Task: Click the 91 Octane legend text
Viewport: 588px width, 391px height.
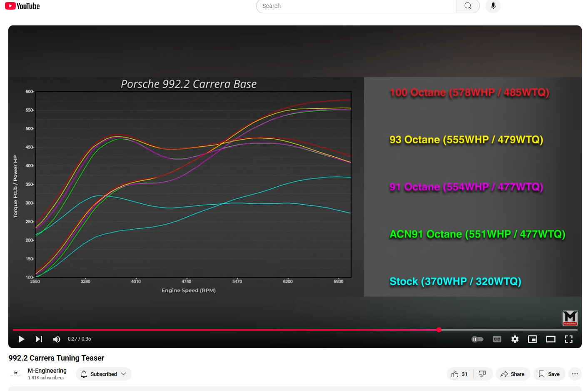Action: pos(466,187)
